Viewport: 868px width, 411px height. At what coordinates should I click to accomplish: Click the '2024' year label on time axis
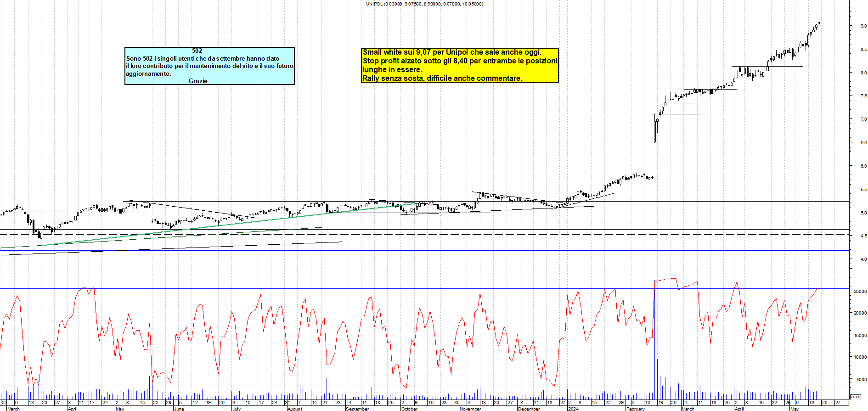click(573, 409)
